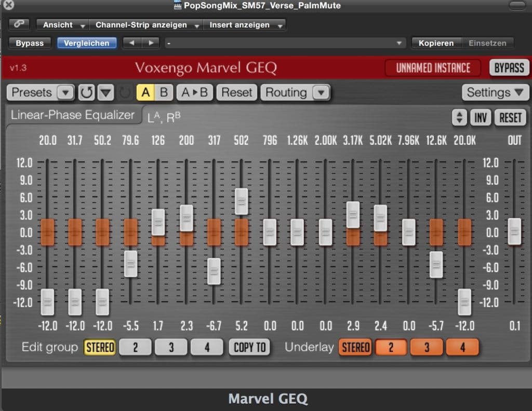Click the 0.1 output gain value
The image size is (532, 411).
coord(515,326)
